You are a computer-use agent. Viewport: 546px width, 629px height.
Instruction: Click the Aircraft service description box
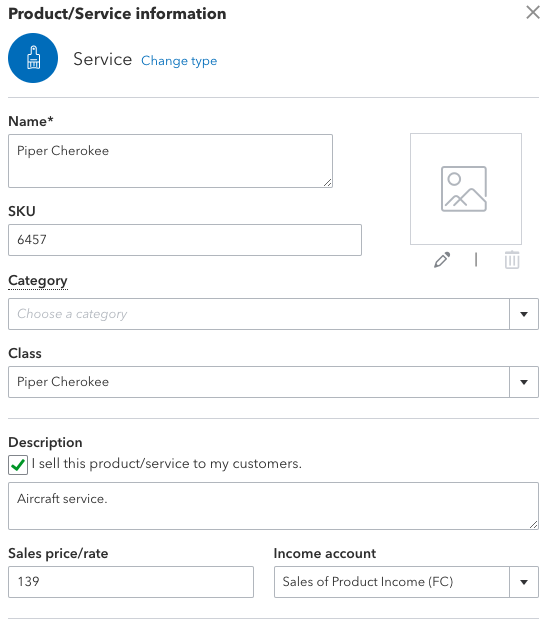pyautogui.click(x=273, y=506)
